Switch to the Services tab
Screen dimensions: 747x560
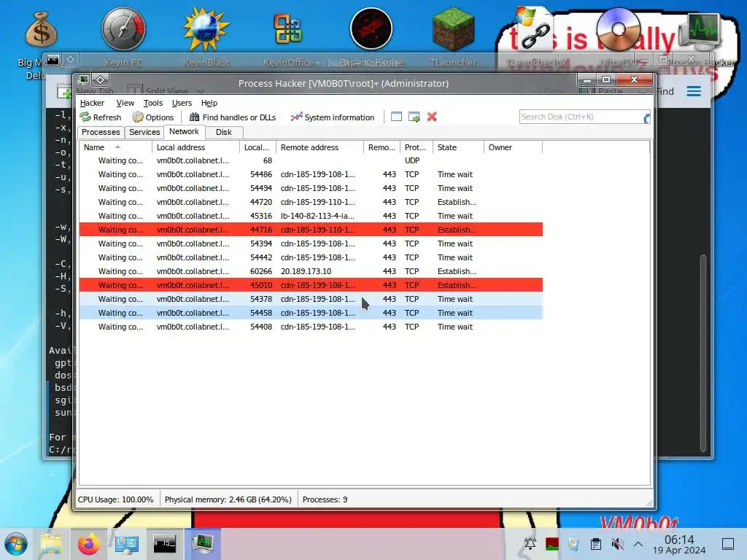[144, 133]
